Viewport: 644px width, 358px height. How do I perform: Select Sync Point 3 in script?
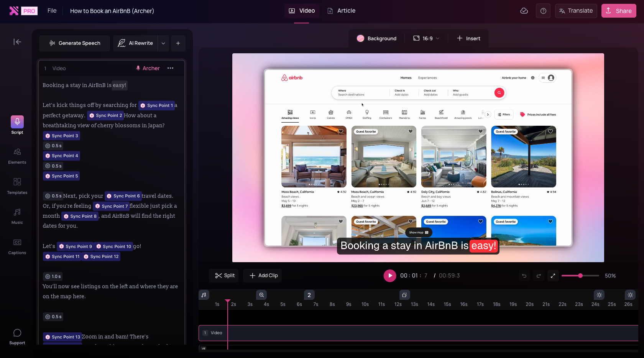[x=61, y=136]
